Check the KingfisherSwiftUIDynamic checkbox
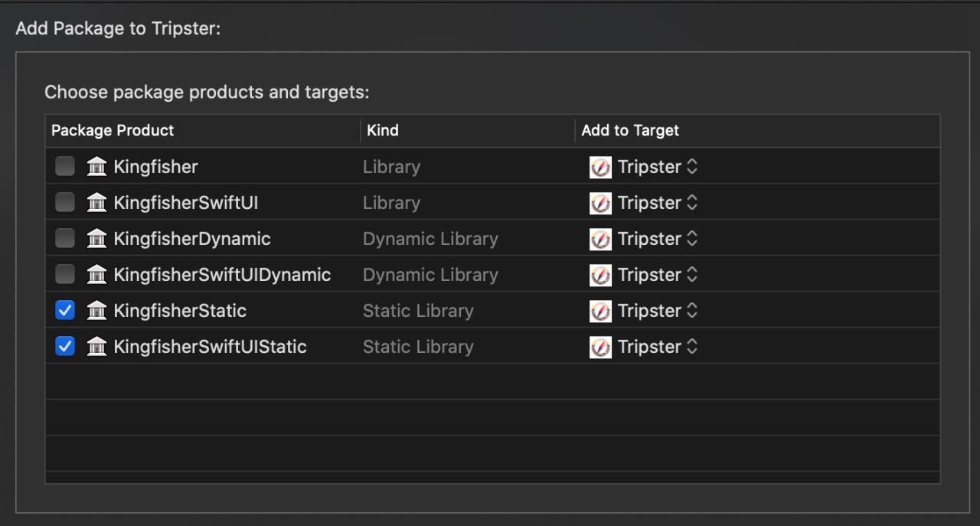Image resolution: width=980 pixels, height=526 pixels. [65, 274]
